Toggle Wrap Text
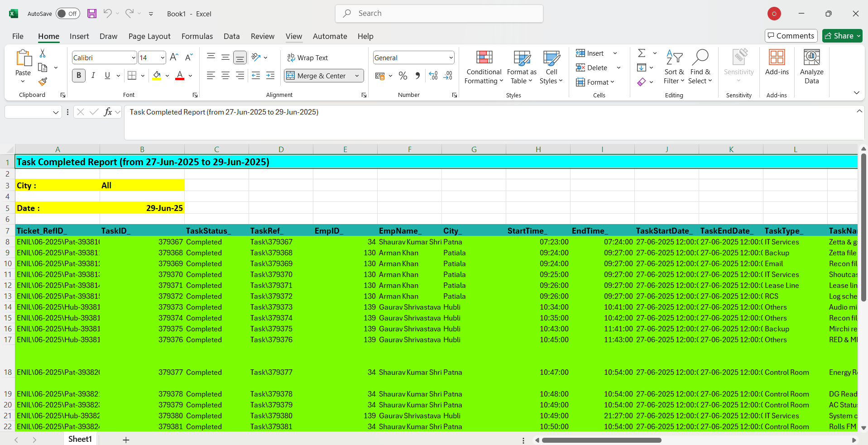The image size is (868, 445). coord(307,57)
